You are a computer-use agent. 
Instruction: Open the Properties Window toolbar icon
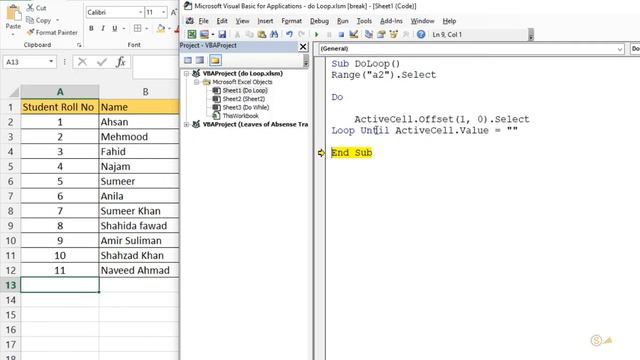[381, 35]
